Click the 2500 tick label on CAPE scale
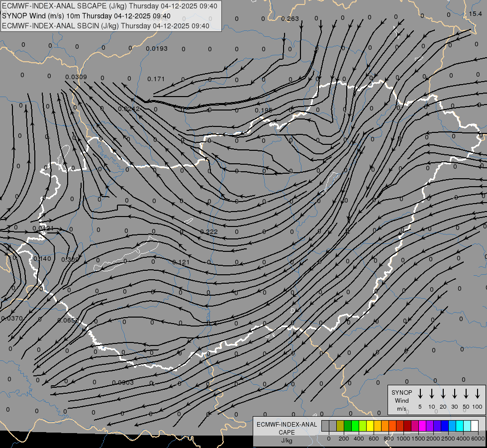The image size is (487, 448). (x=448, y=439)
